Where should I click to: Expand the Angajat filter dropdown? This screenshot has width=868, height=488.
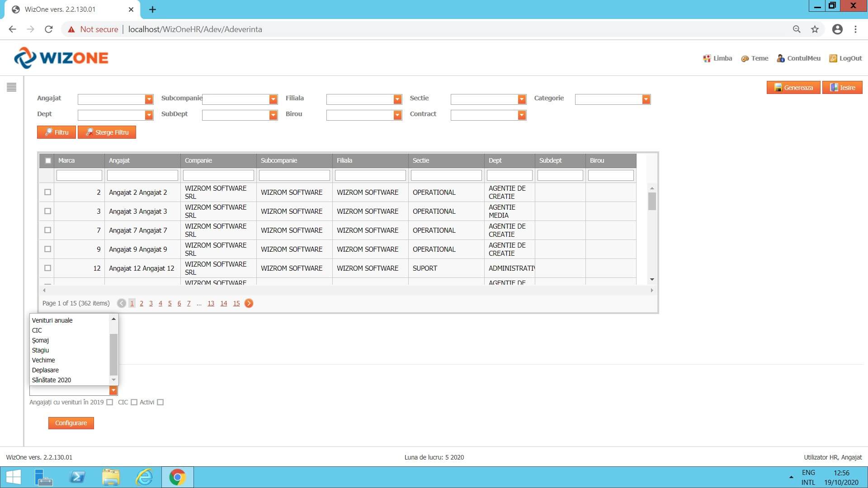(x=149, y=99)
